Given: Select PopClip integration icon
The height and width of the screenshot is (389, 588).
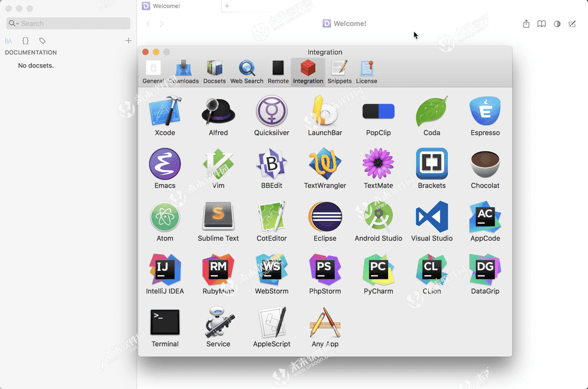Looking at the screenshot, I should pos(379,112).
